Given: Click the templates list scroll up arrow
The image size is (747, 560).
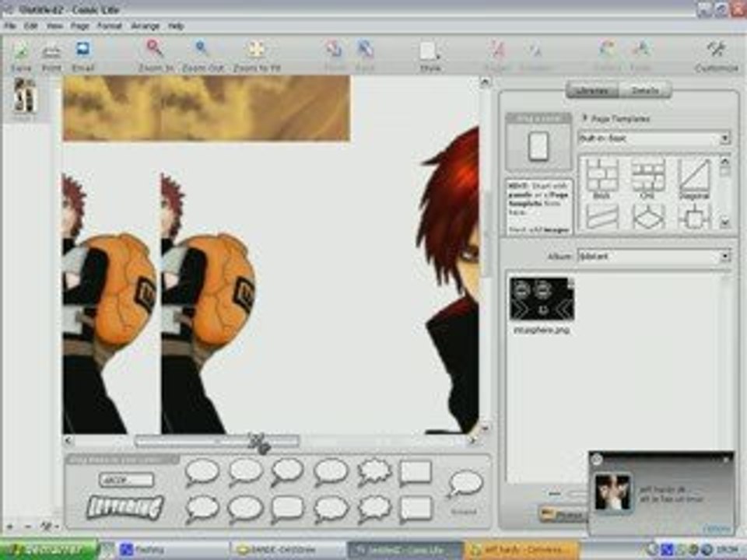Looking at the screenshot, I should pyautogui.click(x=724, y=162).
